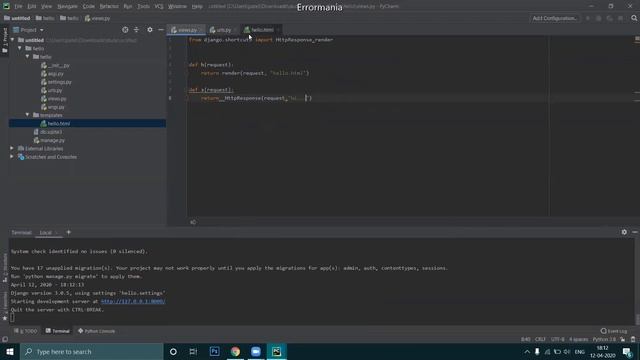Click the Windows taskbar search box
This screenshot has width=640, height=360.
91,351
